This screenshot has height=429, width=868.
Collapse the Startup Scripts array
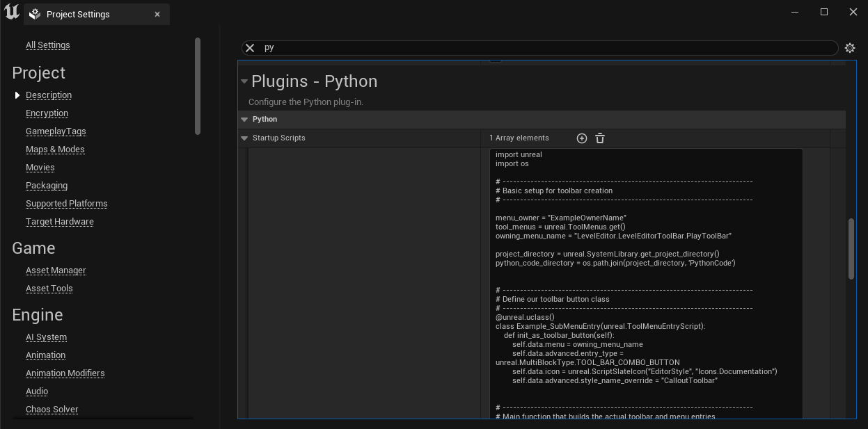pos(244,138)
